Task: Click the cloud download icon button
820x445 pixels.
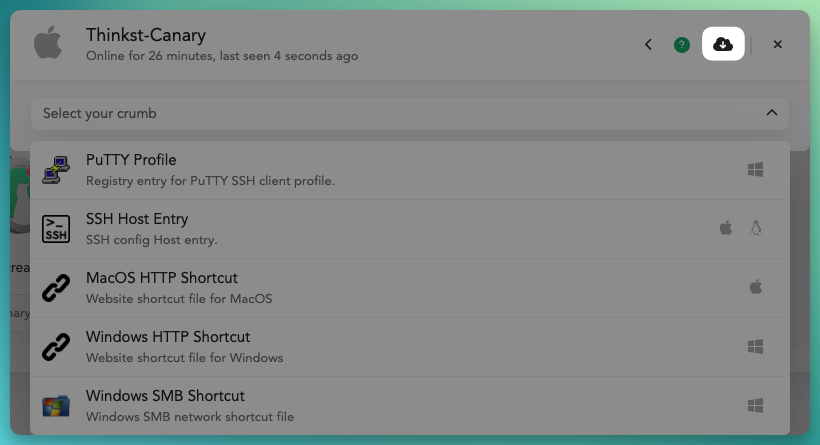Action: pyautogui.click(x=723, y=44)
